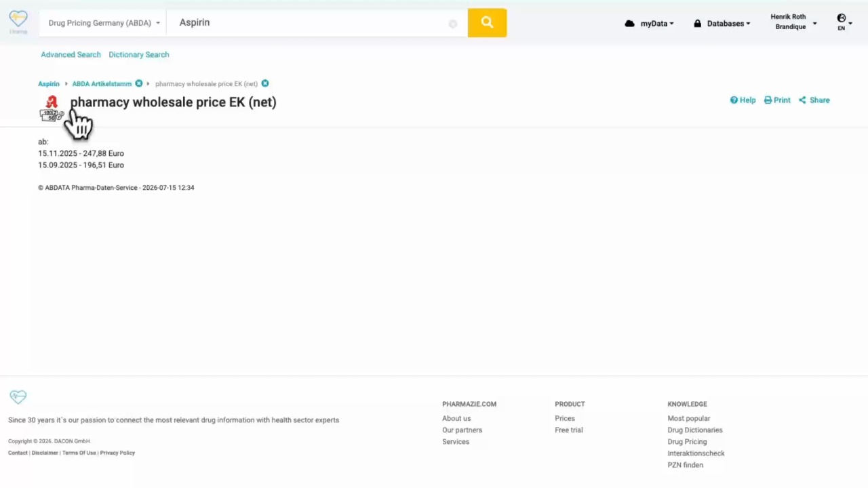The image size is (868, 488).
Task: Open Help for this page
Action: [743, 100]
